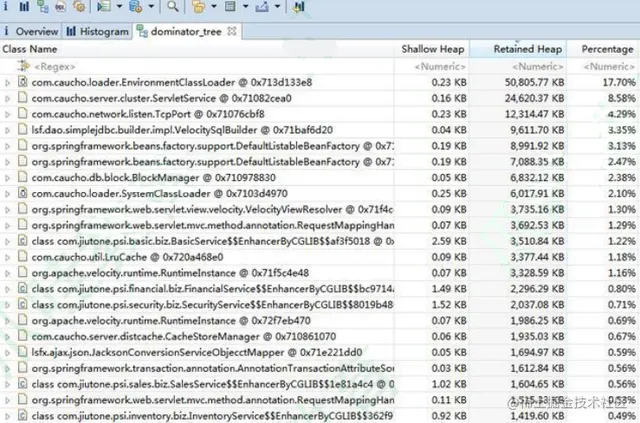This screenshot has height=423, width=640.
Task: Open the report options dropdown arrow
Action: [119, 7]
